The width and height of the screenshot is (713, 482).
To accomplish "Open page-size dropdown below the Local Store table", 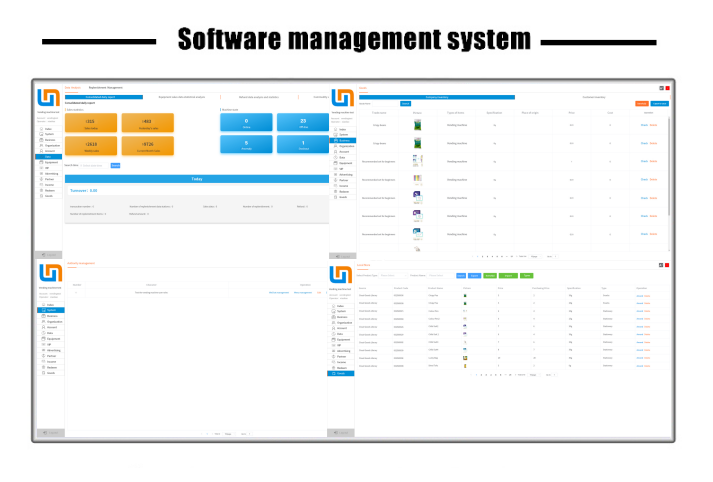I will point(534,375).
